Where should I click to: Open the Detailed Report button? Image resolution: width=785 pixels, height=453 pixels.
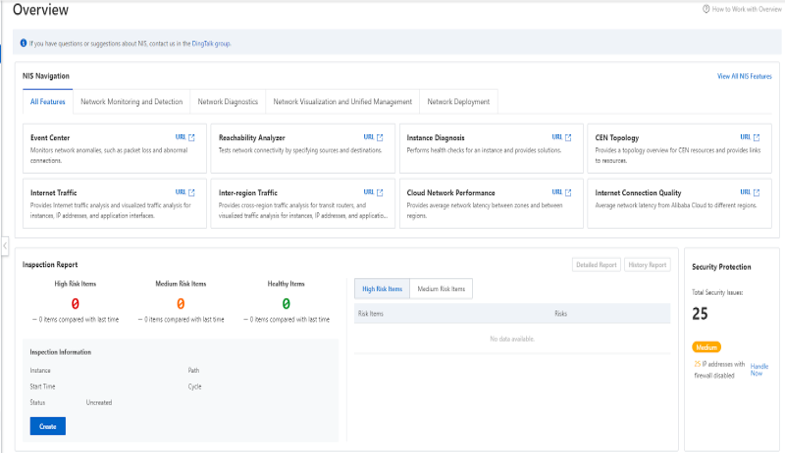[596, 265]
